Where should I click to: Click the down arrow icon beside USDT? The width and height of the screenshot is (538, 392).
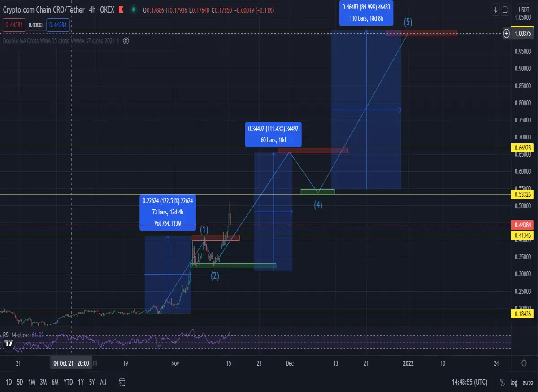[495, 9]
